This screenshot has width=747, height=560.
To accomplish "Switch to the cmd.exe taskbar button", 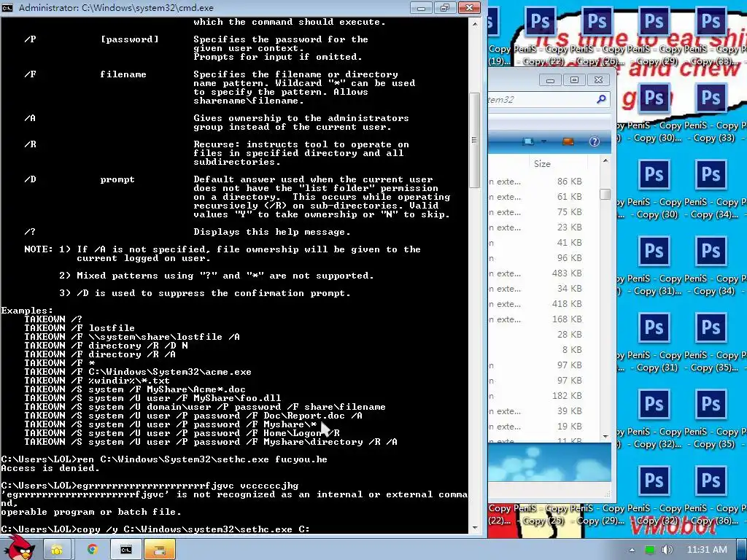I will click(125, 550).
